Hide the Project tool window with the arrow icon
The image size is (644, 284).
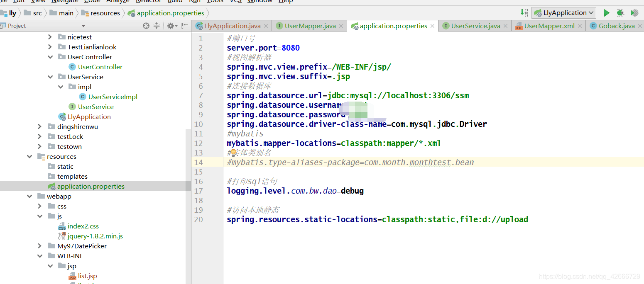click(x=184, y=25)
